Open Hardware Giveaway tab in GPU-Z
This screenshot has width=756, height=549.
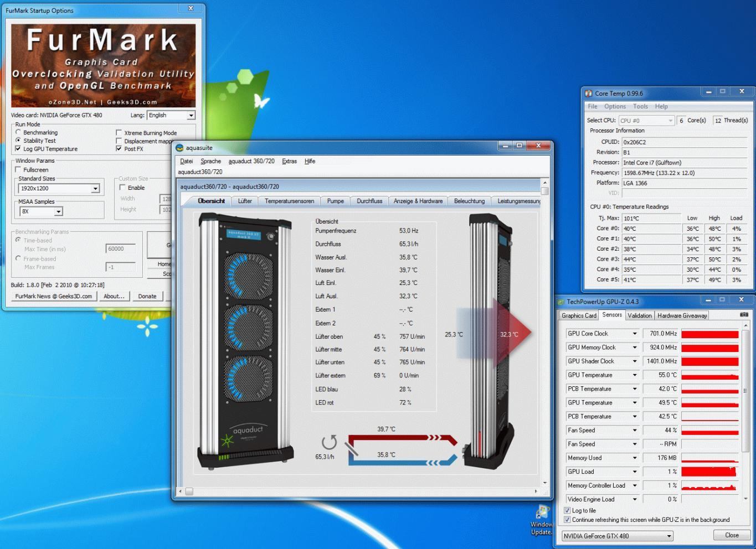(x=682, y=315)
